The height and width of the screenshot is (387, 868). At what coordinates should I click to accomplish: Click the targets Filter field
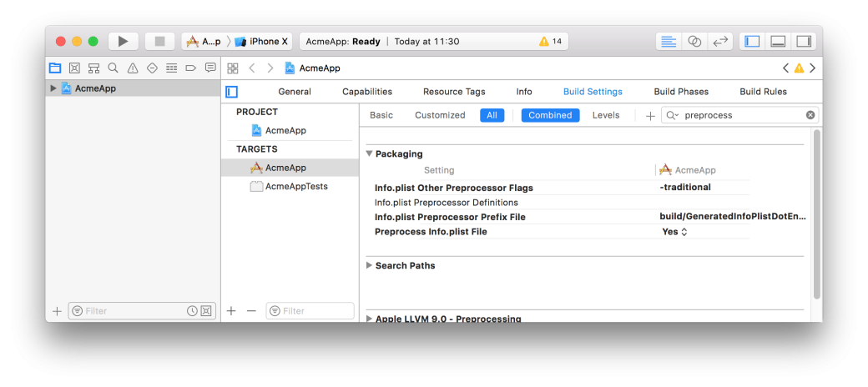click(x=310, y=311)
